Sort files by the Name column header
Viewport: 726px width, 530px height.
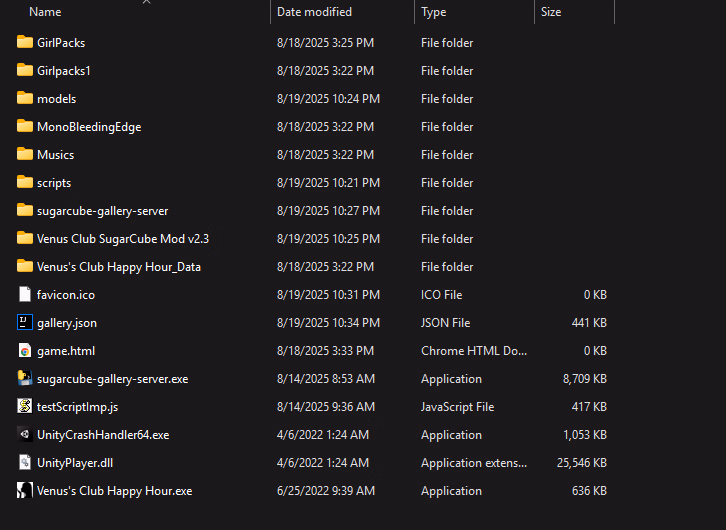[45, 12]
